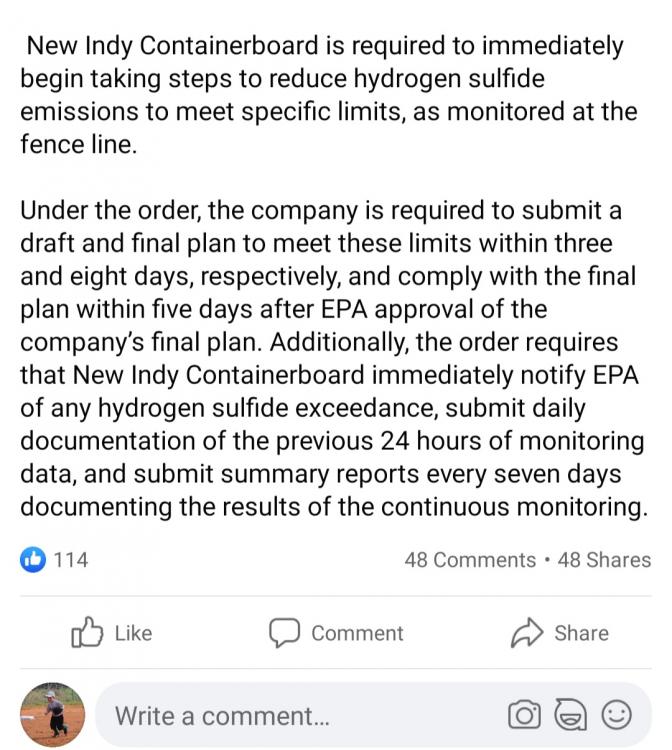This screenshot has width=672, height=750.
Task: Open the emoji smiley picker
Action: click(617, 716)
